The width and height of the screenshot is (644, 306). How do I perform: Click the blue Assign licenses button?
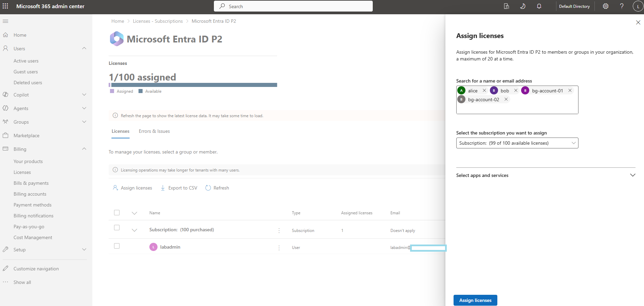(x=475, y=300)
